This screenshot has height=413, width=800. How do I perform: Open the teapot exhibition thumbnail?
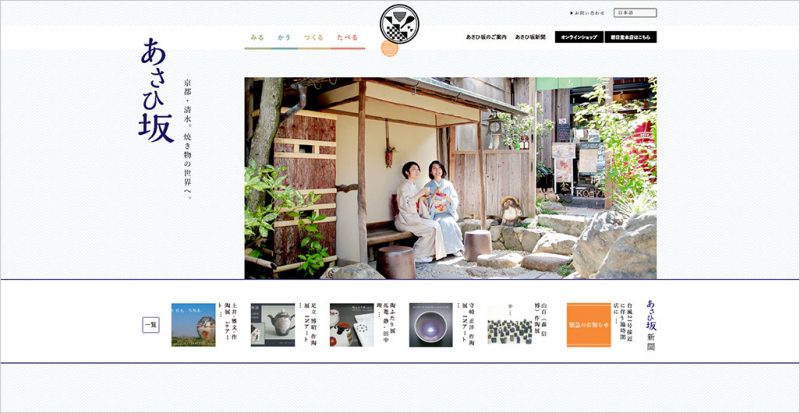tap(272, 324)
